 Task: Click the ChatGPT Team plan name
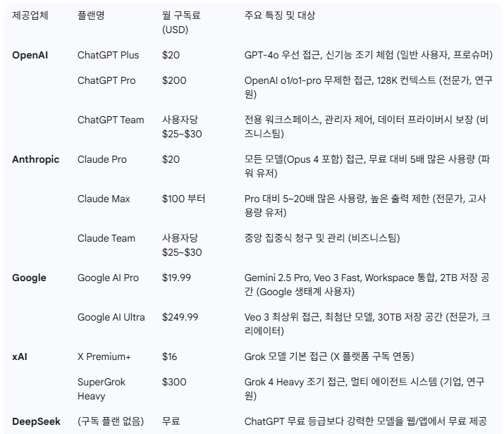[x=110, y=120]
